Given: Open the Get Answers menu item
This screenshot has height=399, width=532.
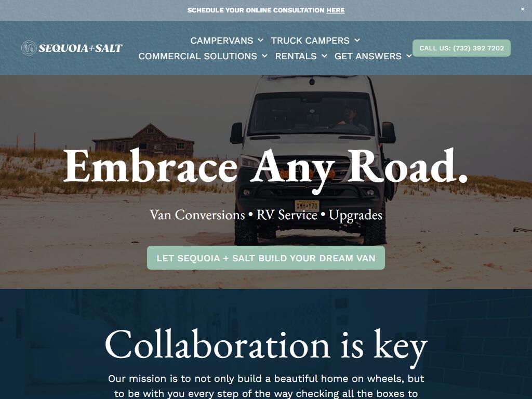Looking at the screenshot, I should coord(368,56).
